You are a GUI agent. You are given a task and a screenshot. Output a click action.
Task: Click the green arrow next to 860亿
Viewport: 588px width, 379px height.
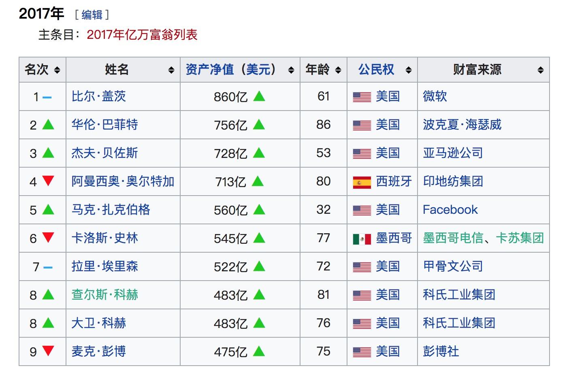click(x=260, y=97)
